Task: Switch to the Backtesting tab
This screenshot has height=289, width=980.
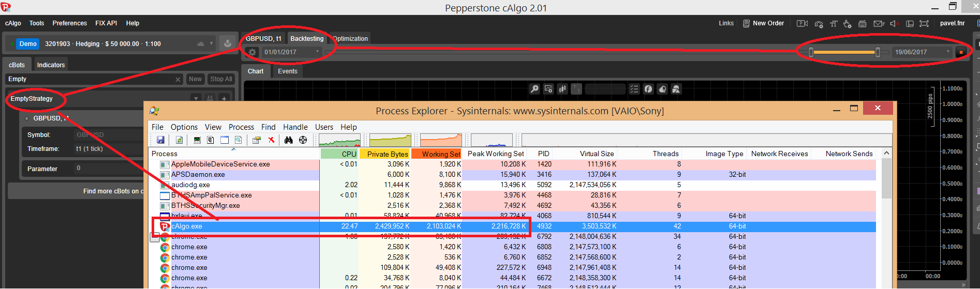Action: [x=307, y=39]
